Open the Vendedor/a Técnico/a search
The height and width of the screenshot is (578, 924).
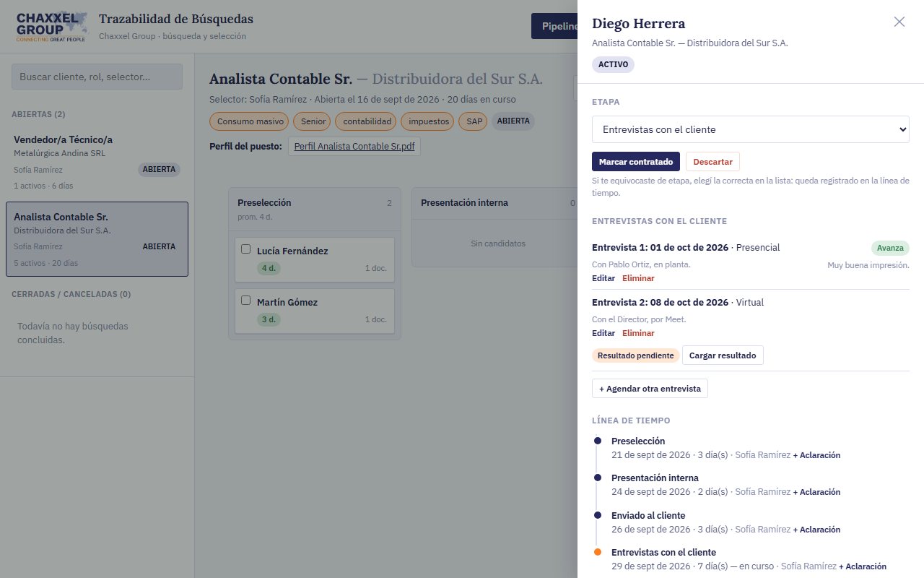click(x=97, y=161)
